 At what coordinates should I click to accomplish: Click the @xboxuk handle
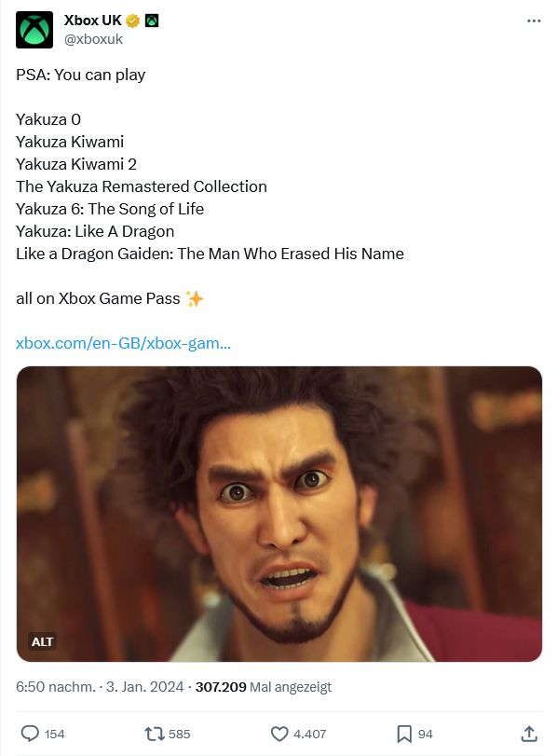93,39
